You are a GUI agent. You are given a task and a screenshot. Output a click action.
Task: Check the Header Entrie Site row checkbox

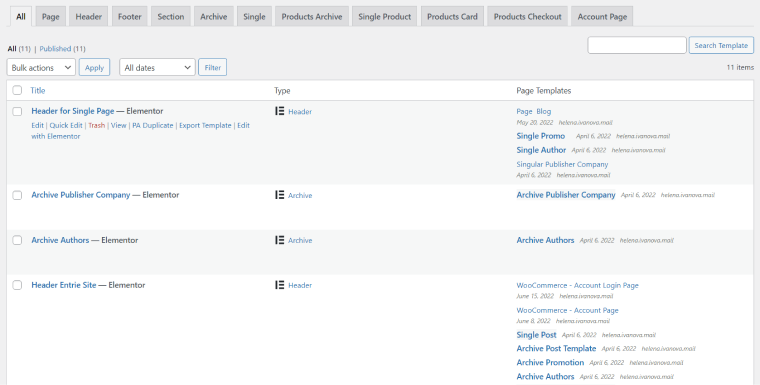17,285
